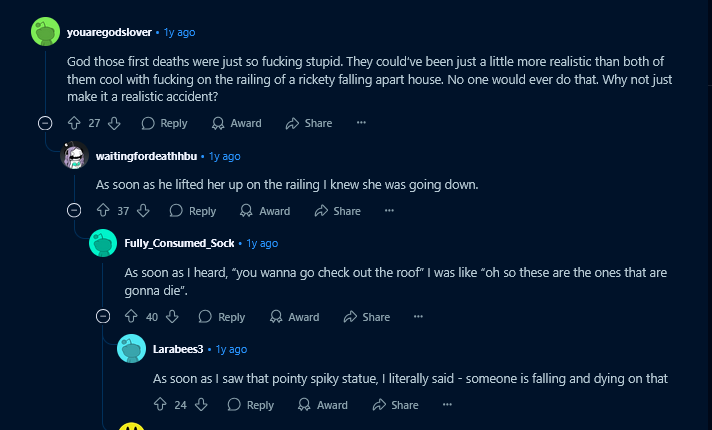Screen dimensions: 712x430
Task: Open the Larabees3 avatar image
Action: pos(131,349)
